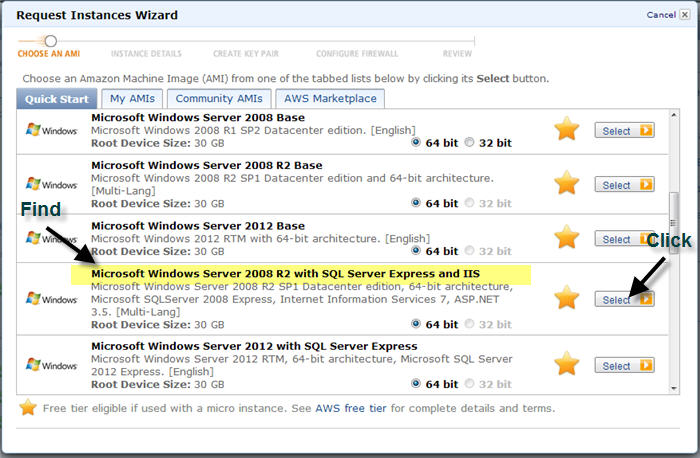Click disabled 32 bit option for Windows Server 2008 R2 Base
The width and height of the screenshot is (700, 458).
469,203
